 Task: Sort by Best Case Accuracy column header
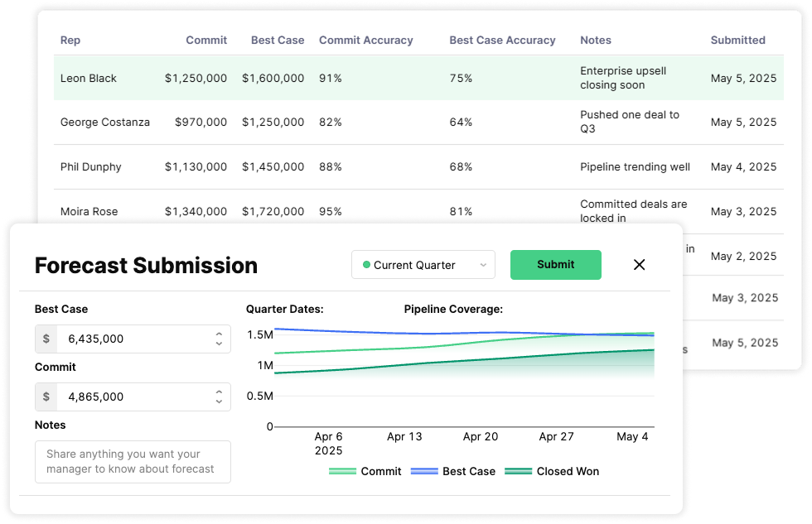click(x=502, y=40)
